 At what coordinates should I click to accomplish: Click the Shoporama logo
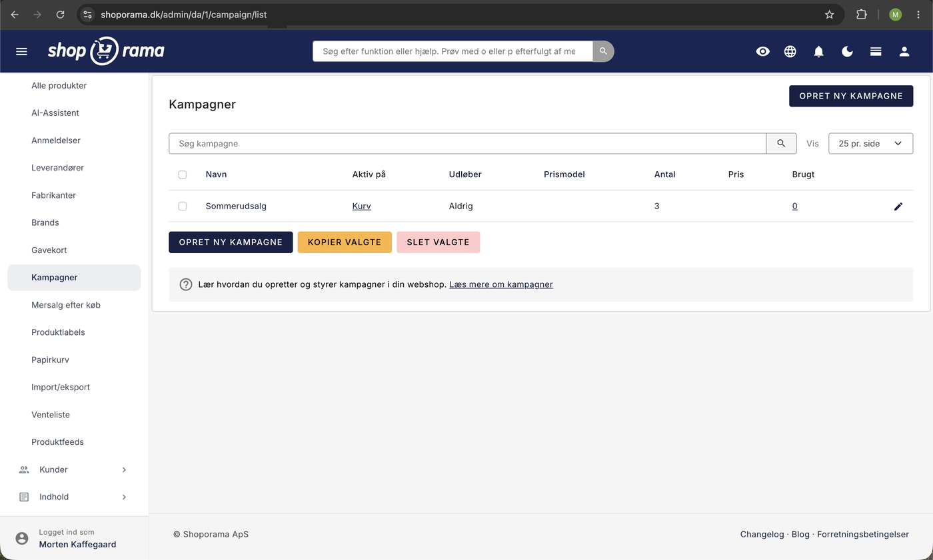(x=106, y=51)
